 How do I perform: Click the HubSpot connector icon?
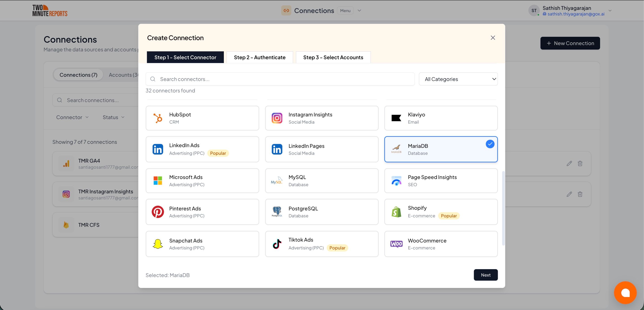pos(158,118)
